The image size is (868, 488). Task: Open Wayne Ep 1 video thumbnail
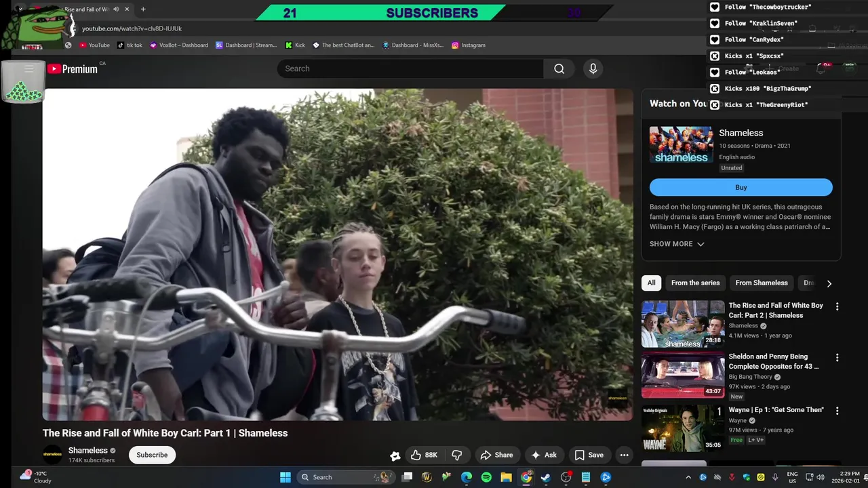coord(683,428)
